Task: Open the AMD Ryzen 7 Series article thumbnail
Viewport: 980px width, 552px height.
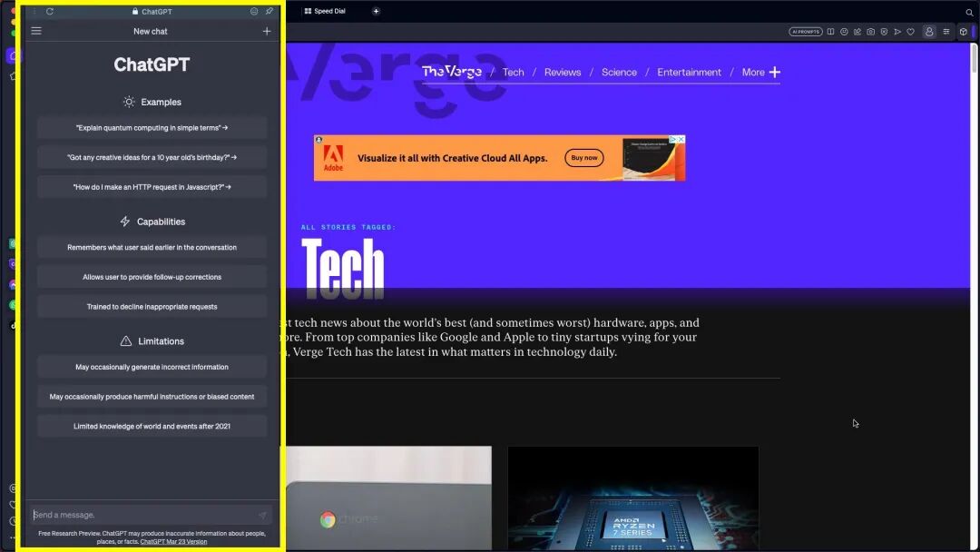Action: coord(633,498)
